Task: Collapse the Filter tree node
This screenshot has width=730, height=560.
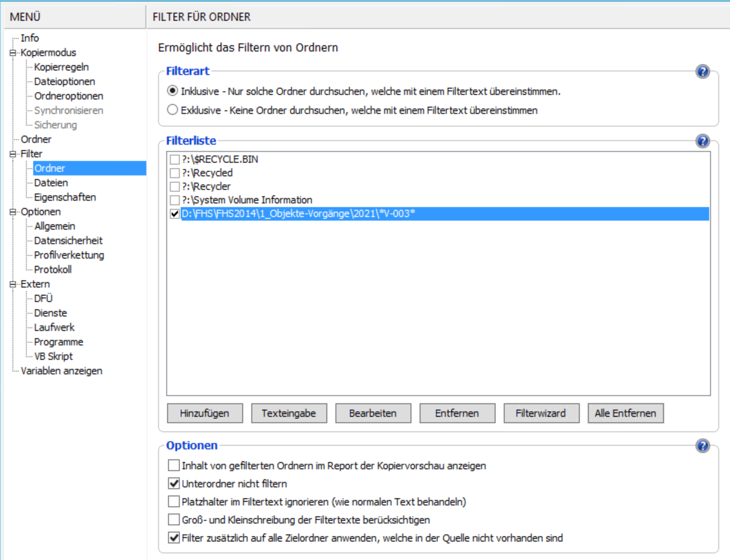Action: pyautogui.click(x=12, y=154)
